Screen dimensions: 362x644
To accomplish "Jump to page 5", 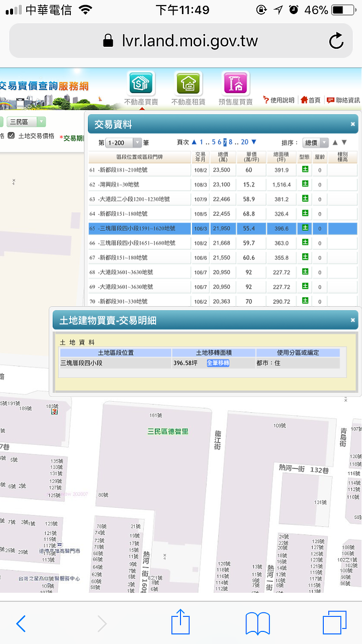I will coord(214,142).
